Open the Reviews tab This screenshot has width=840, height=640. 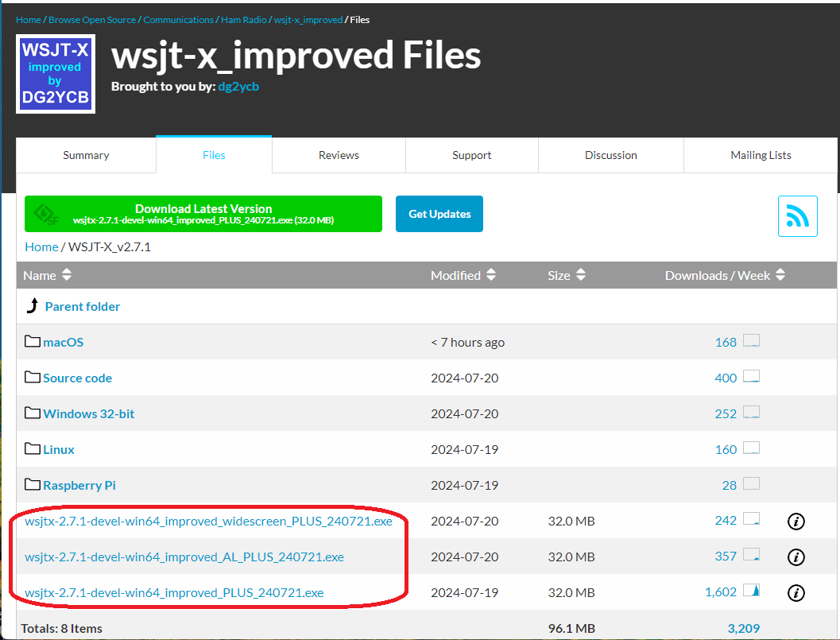(339, 155)
